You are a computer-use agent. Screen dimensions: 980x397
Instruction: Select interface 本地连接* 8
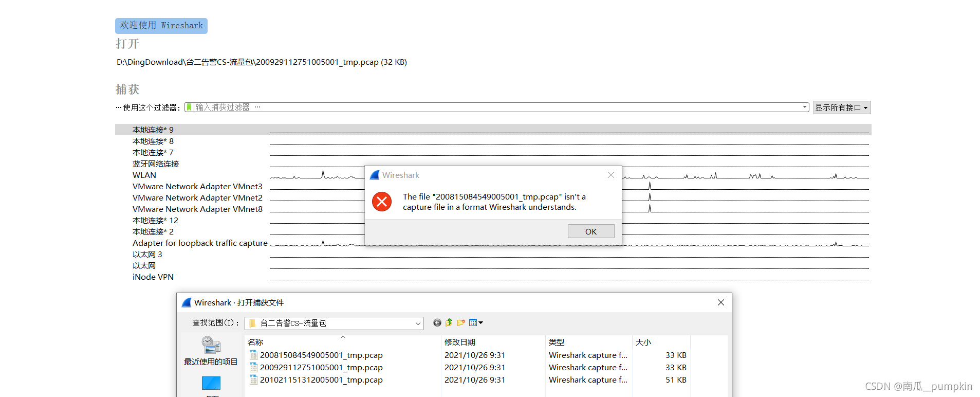pyautogui.click(x=153, y=141)
